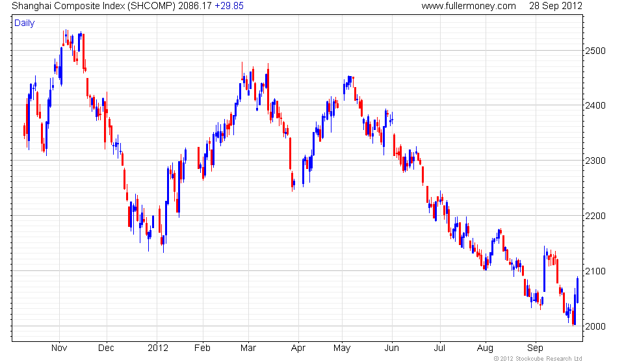Click the date 28 Sep 2012
The height and width of the screenshot is (364, 637).
pos(555,6)
